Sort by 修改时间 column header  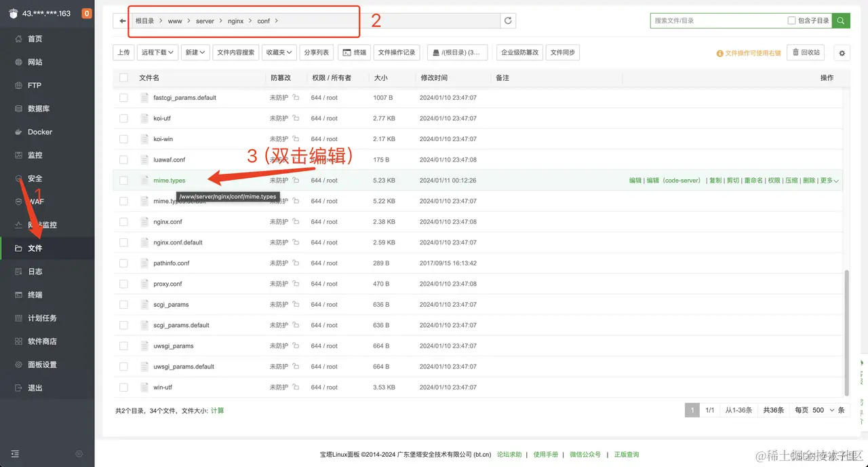[x=434, y=78]
